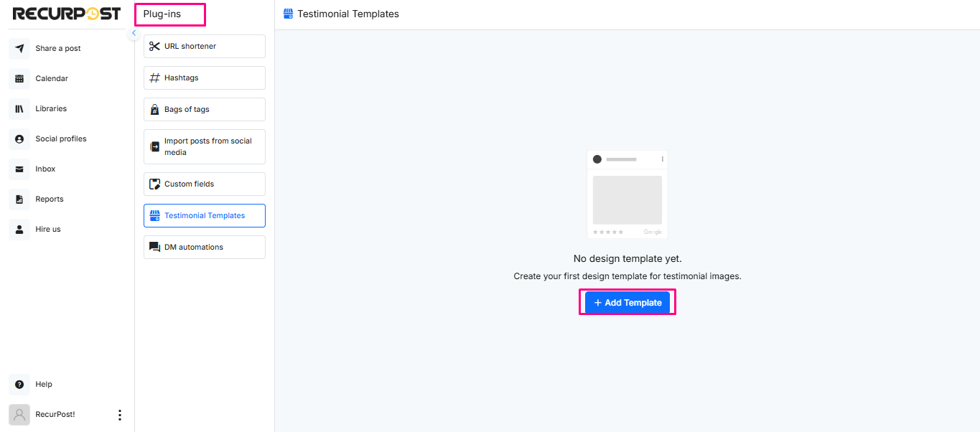Click the import posts arrow icon
The image size is (980, 432).
coord(154,146)
